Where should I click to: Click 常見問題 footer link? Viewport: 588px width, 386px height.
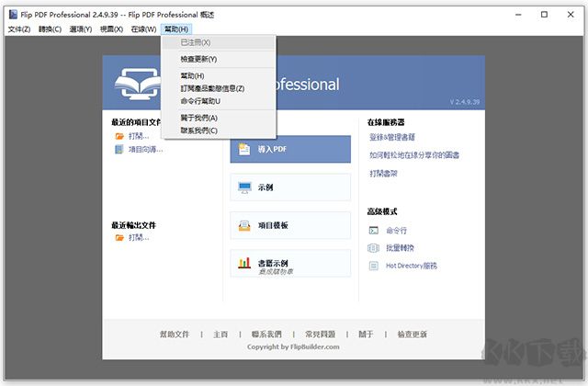pyautogui.click(x=321, y=335)
